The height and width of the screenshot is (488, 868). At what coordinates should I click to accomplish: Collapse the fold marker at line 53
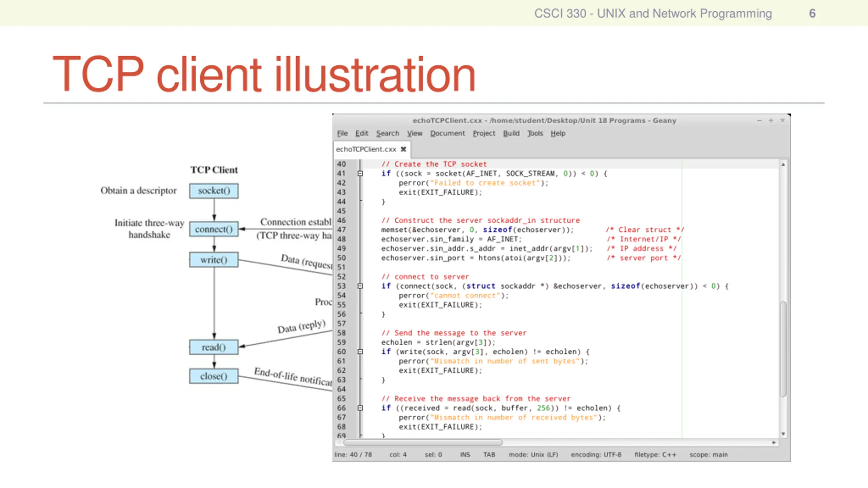pyautogui.click(x=360, y=286)
